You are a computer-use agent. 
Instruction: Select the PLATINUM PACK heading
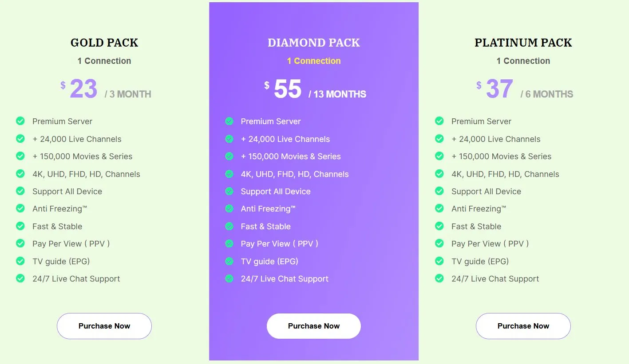click(523, 43)
